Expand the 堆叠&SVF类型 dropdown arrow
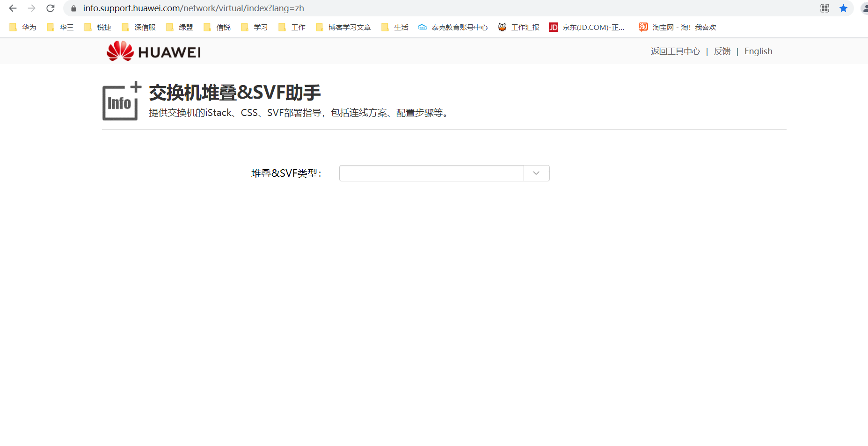This screenshot has width=868, height=446. 536,173
